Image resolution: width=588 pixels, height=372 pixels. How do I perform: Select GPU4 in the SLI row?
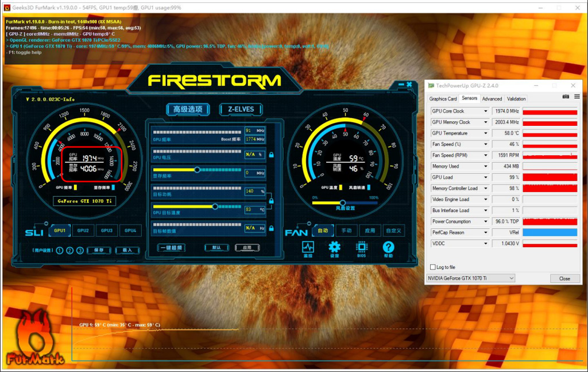[130, 231]
